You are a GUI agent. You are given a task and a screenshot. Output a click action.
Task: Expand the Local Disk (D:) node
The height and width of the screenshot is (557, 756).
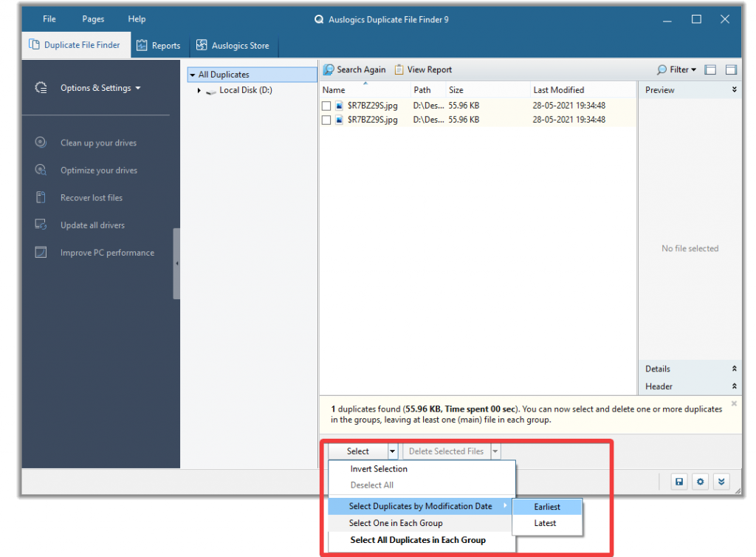coord(199,90)
